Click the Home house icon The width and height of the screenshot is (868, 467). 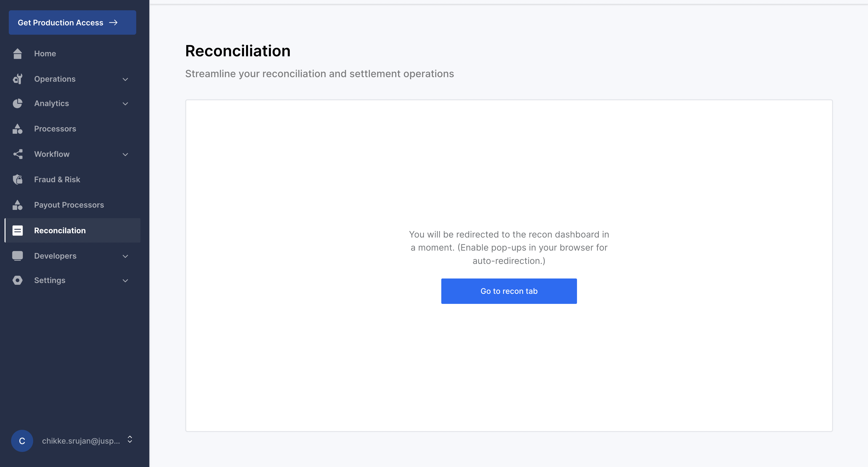click(x=18, y=54)
